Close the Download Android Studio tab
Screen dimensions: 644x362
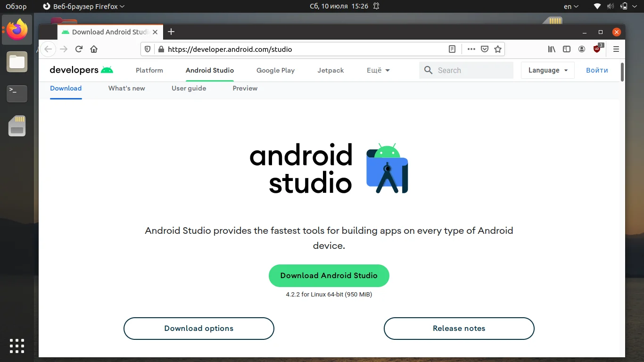[156, 32]
